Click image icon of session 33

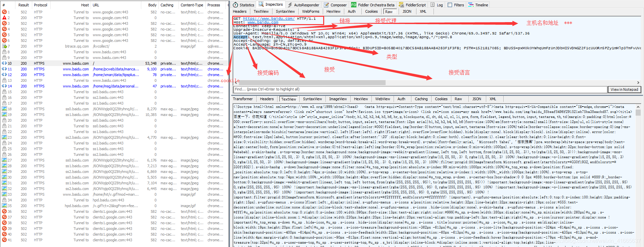pyautogui.click(x=4, y=194)
